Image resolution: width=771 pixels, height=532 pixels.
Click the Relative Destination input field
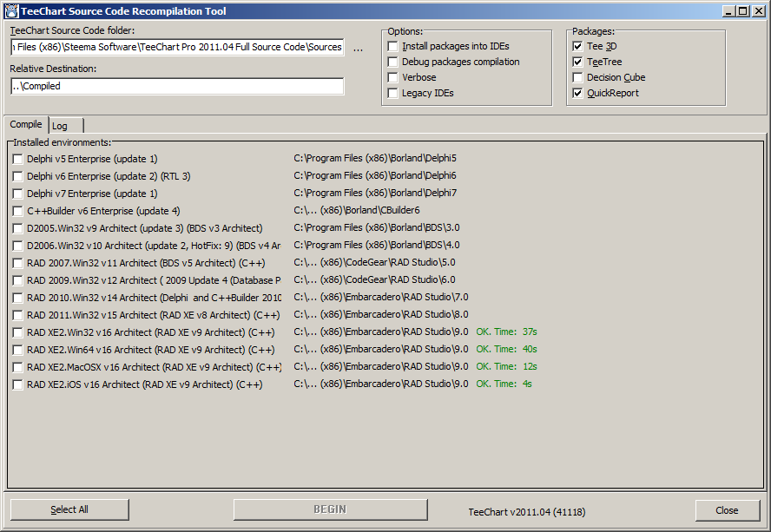(x=177, y=86)
